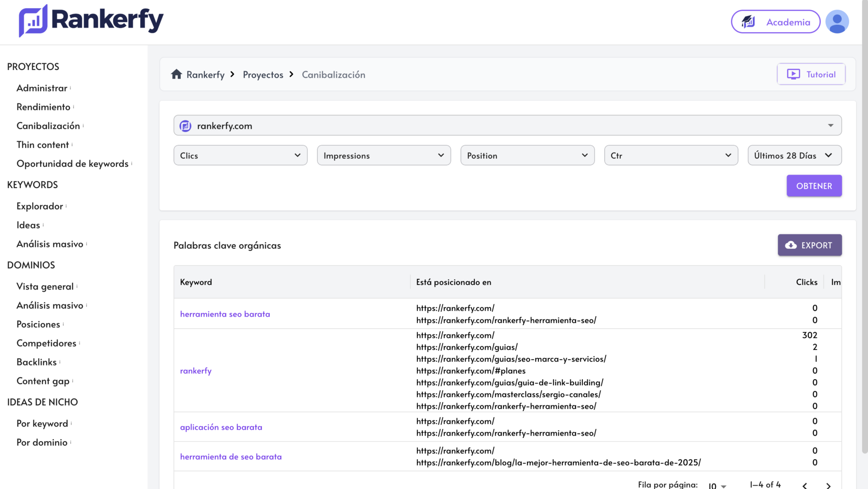Screen dimensions: 868x489
Task: Click the cloud download icon on Export
Action: point(791,245)
